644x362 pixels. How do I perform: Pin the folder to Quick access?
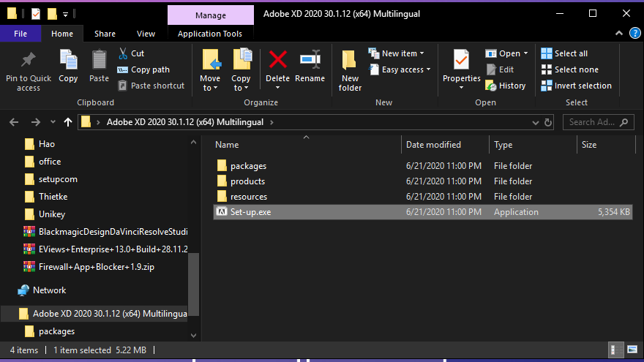pyautogui.click(x=29, y=71)
